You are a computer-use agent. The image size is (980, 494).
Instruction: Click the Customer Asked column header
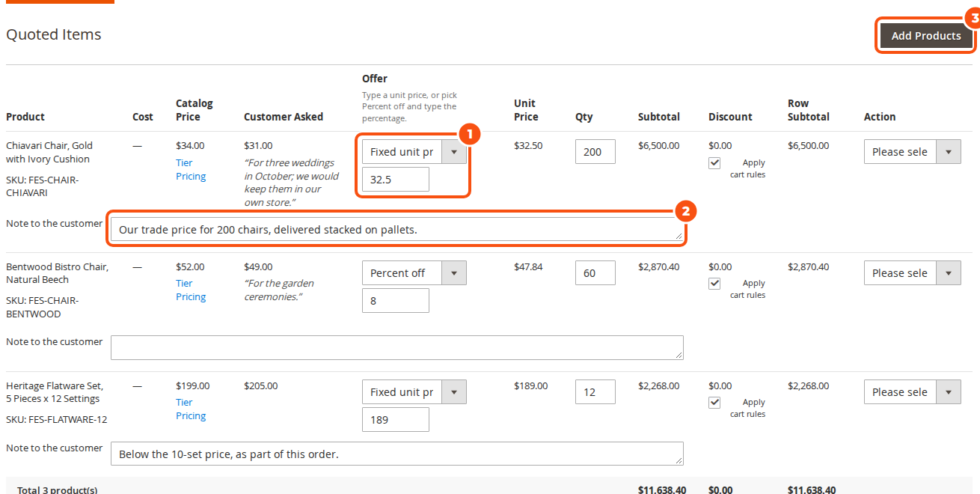point(284,117)
